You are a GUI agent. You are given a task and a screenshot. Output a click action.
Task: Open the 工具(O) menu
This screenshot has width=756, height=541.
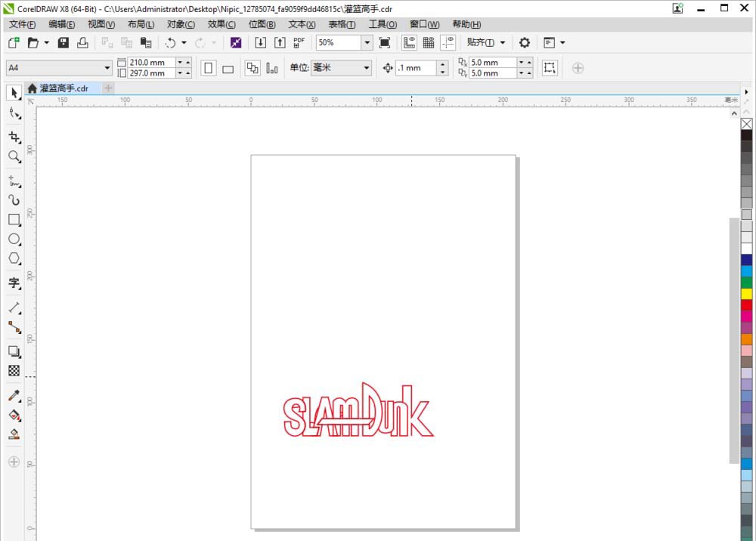383,24
